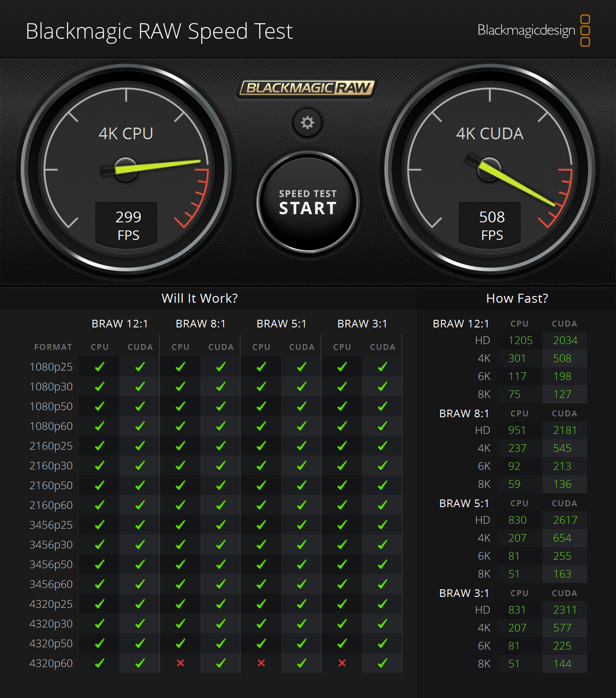This screenshot has height=698, width=616.
Task: Click the 75 8K CPU value
Action: point(515,394)
